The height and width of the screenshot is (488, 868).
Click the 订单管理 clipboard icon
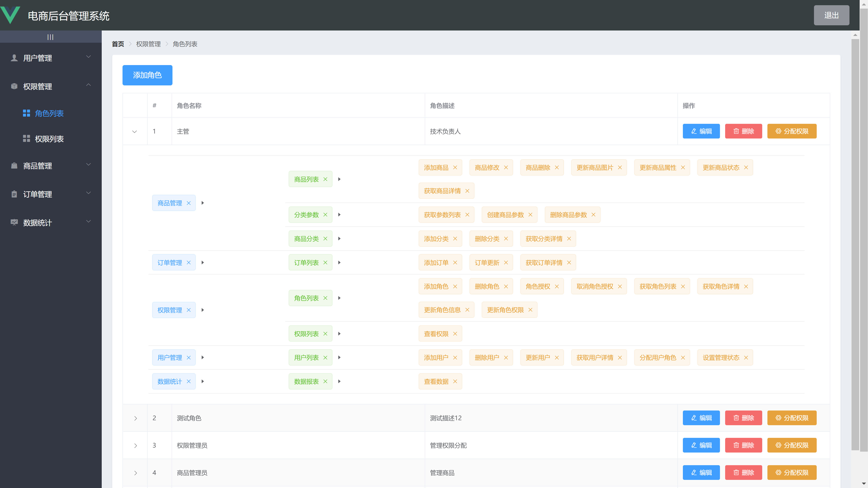pos(14,194)
